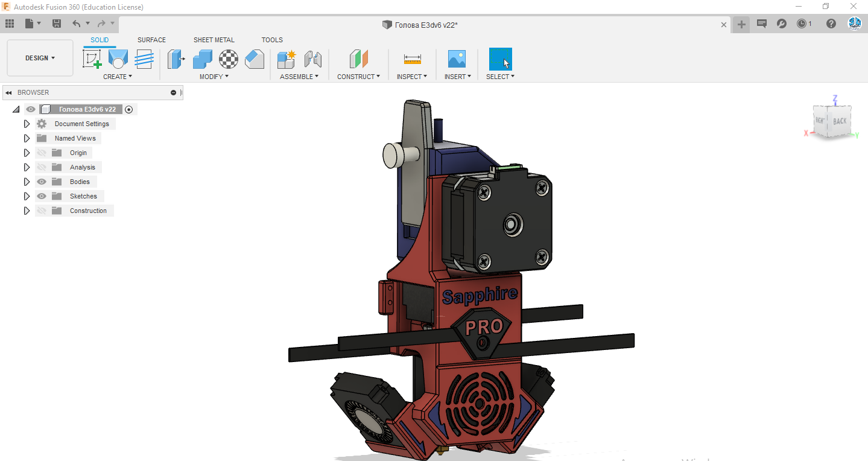
Task: Select the Combine bodies tool
Action: pos(202,59)
